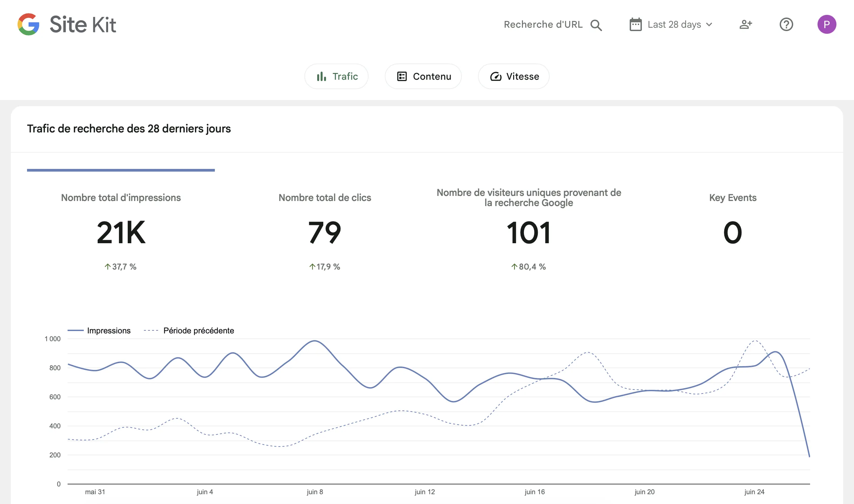The height and width of the screenshot is (504, 854).
Task: Click the Vitesse speedometer icon
Action: [496, 76]
